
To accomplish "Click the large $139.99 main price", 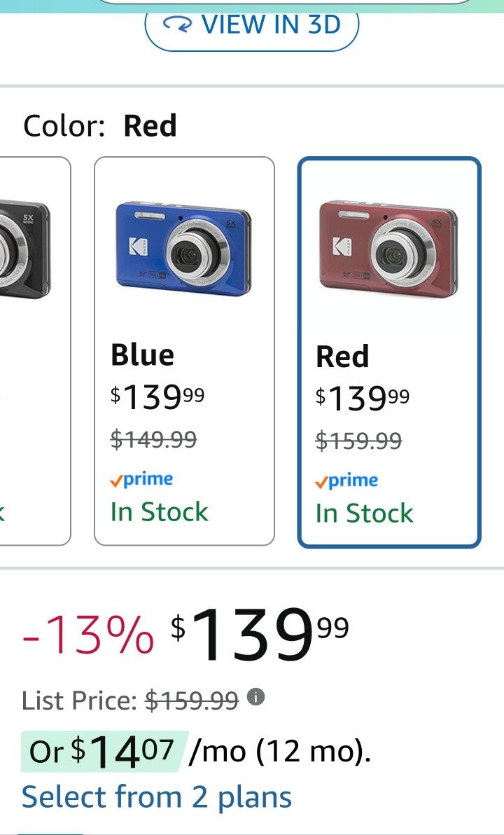I will click(x=260, y=633).
